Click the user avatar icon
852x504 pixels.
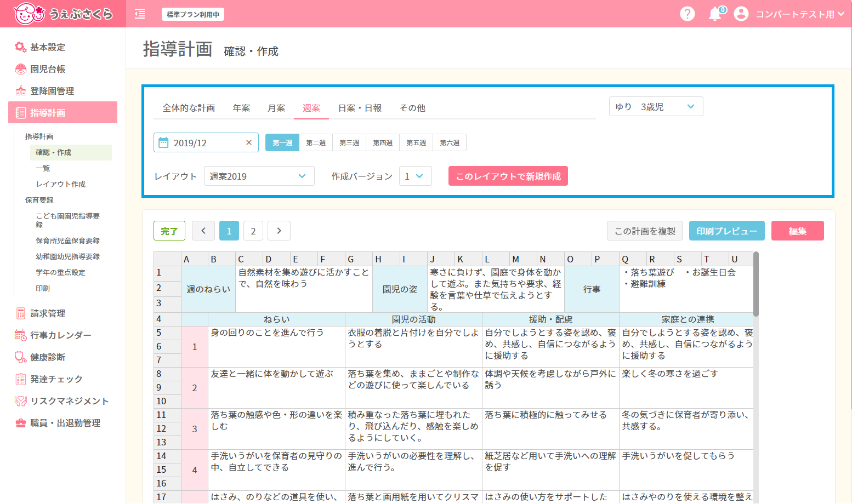741,14
